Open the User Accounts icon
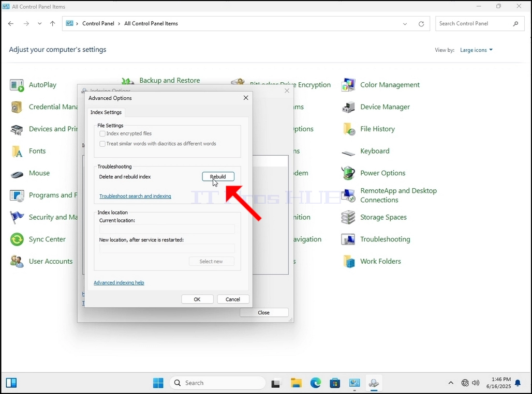Viewport: 532px width, 394px height. [x=17, y=262]
